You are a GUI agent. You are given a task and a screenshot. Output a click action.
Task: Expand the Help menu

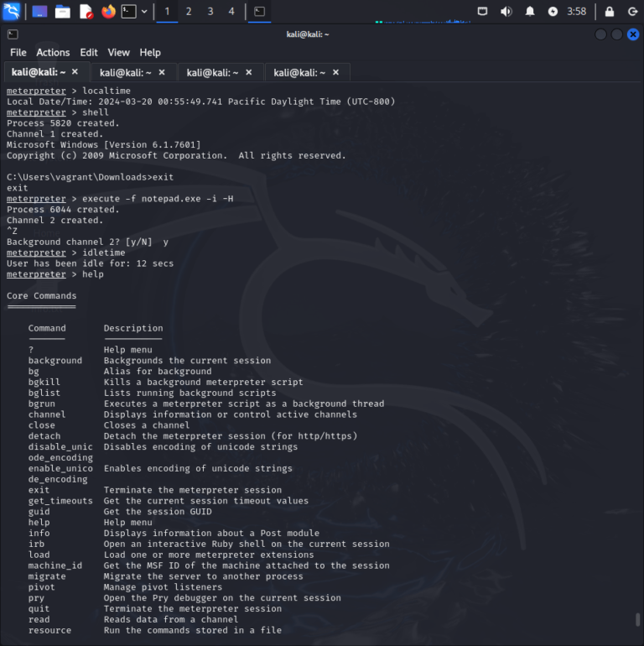pos(150,53)
